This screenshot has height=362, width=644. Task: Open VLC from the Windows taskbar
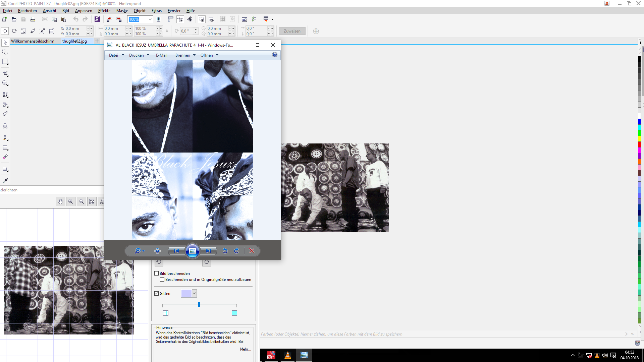coord(287,355)
